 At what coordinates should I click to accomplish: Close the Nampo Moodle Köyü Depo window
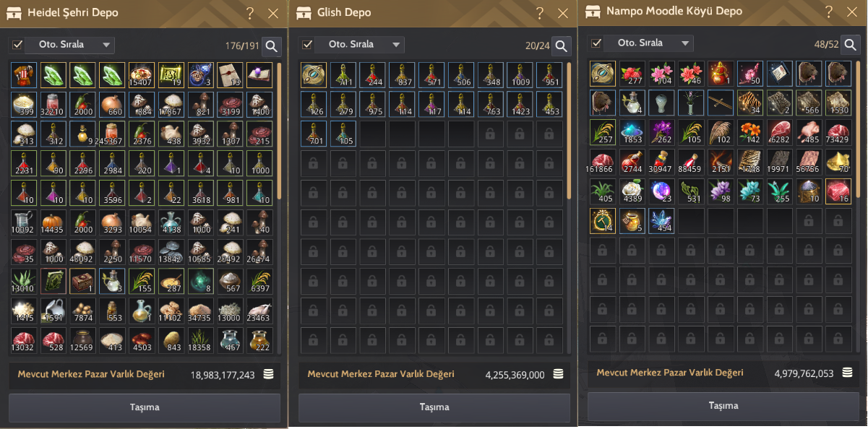point(851,12)
